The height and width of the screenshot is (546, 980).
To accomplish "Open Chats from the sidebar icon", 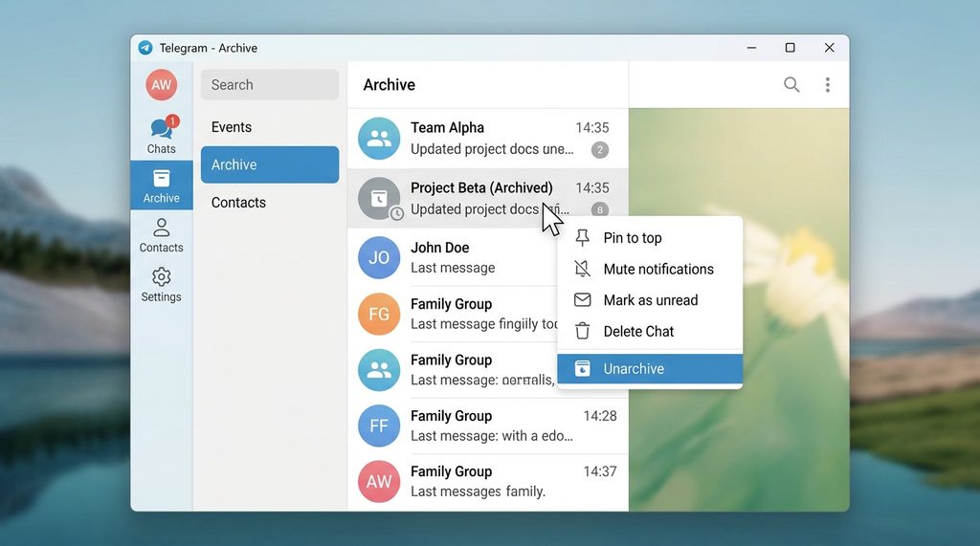I will (161, 130).
